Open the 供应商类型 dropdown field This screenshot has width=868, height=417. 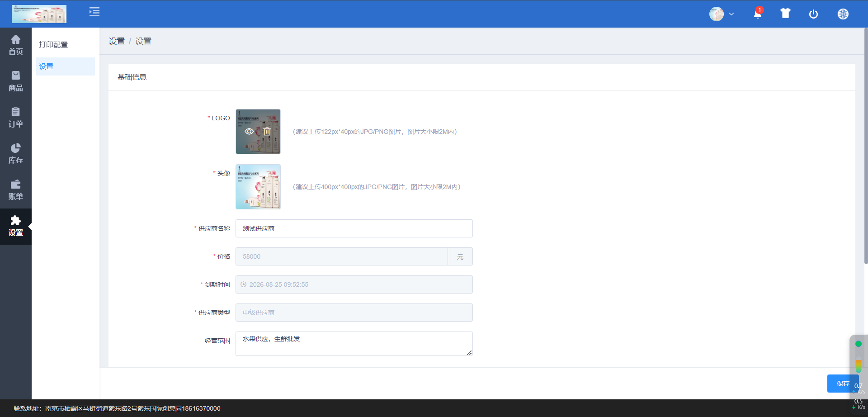pyautogui.click(x=354, y=313)
